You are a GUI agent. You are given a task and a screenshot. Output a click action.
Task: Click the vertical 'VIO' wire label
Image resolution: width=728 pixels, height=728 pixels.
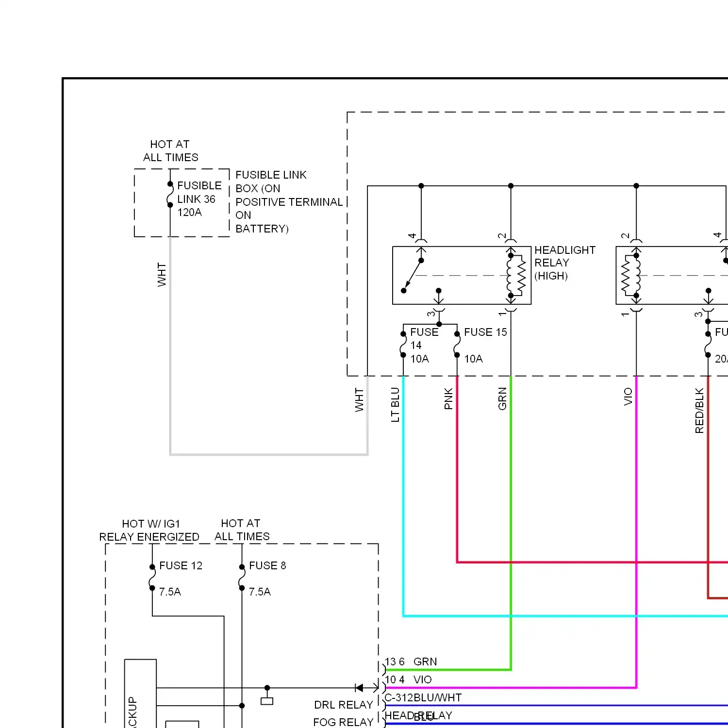pyautogui.click(x=628, y=397)
